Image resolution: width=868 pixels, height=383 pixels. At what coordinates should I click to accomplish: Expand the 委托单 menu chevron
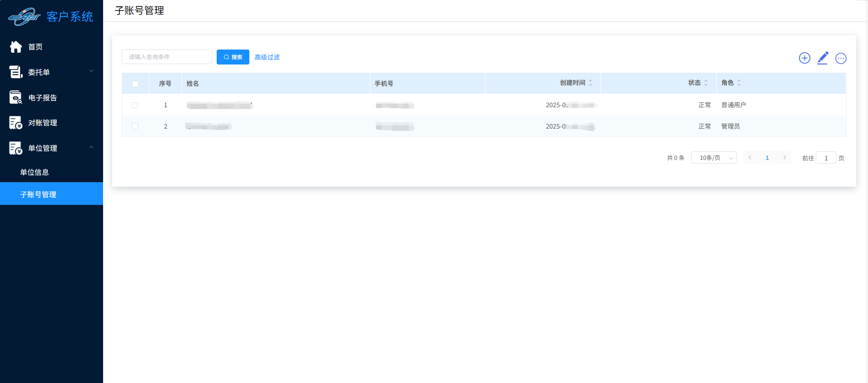(91, 71)
